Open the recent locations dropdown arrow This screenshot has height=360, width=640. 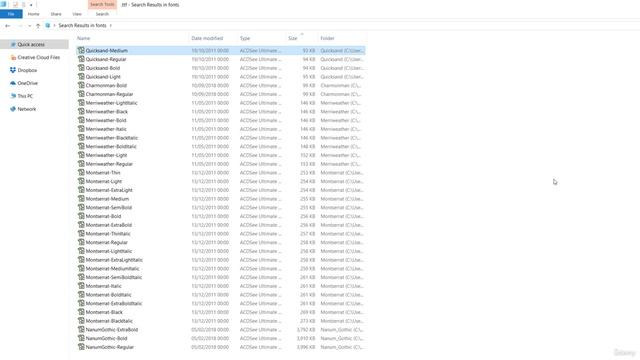29,26
